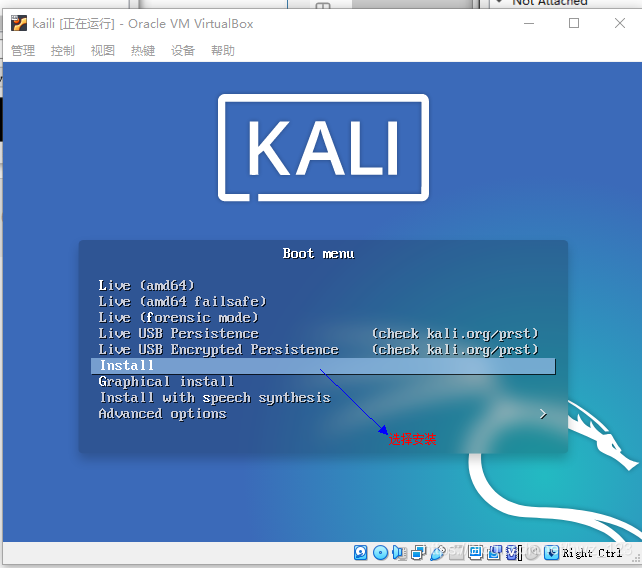
Task: Open the 视图 menu
Action: (103, 50)
